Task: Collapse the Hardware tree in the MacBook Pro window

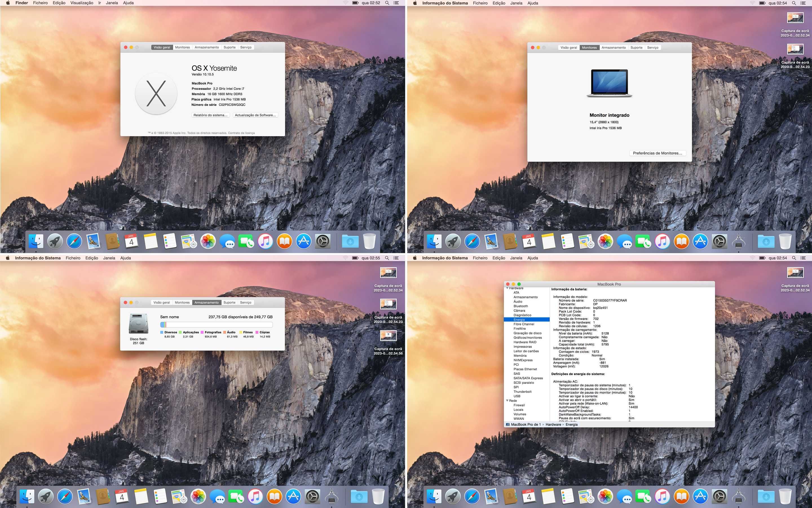Action: coord(507,288)
